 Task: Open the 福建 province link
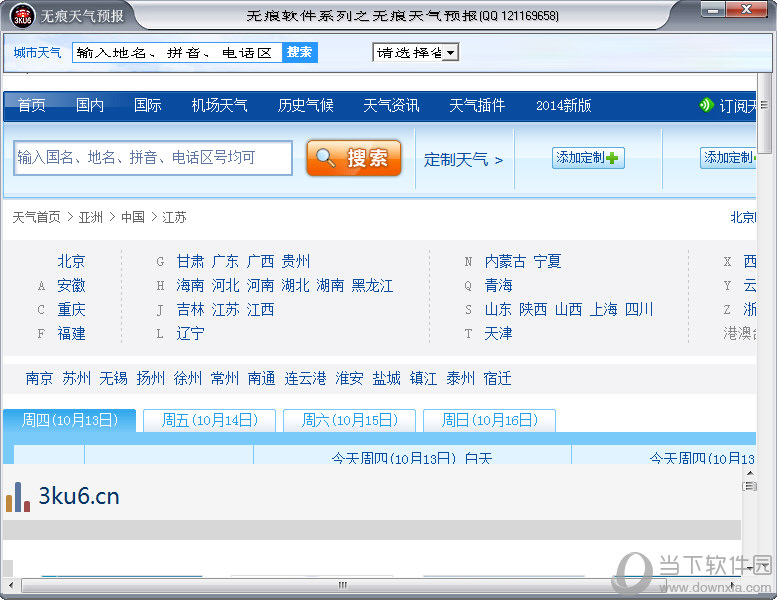pos(71,333)
